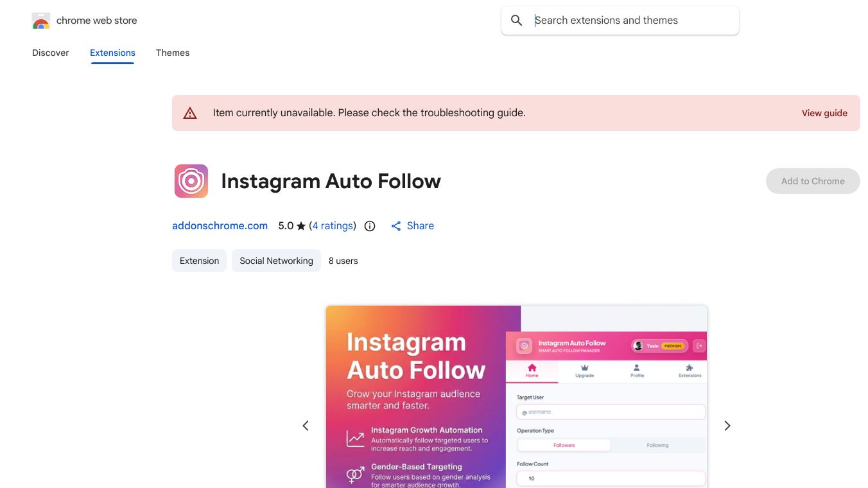Click the right arrow to view next screenshot
Screen dimensions: 868x488
[727, 425]
